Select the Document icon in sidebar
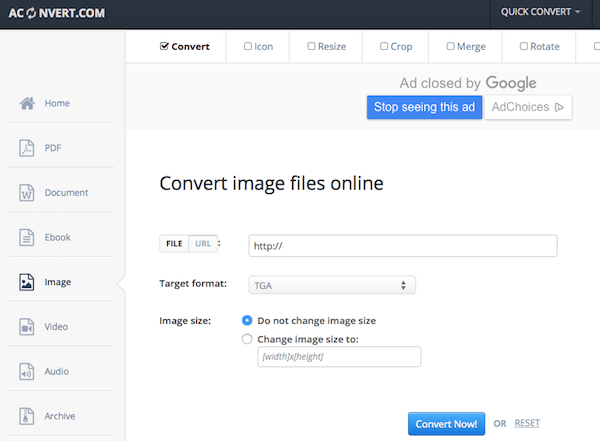Viewport: 600px width, 441px height. tap(28, 193)
